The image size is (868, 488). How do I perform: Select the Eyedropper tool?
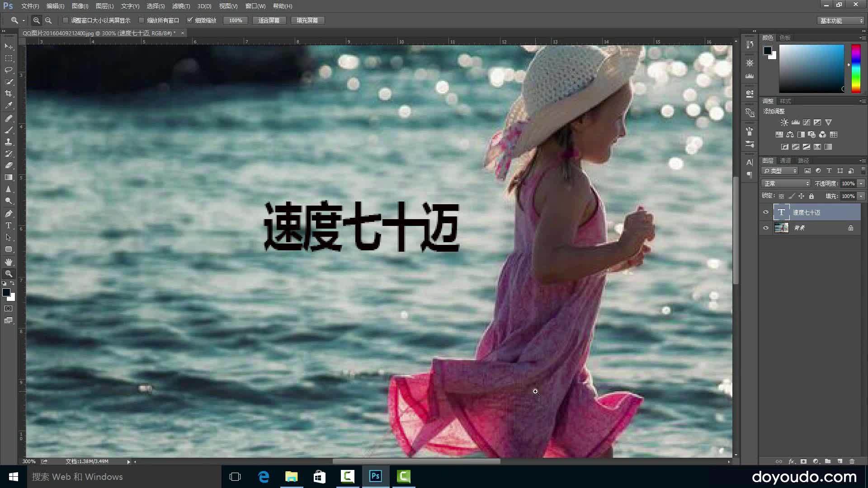[x=9, y=105]
